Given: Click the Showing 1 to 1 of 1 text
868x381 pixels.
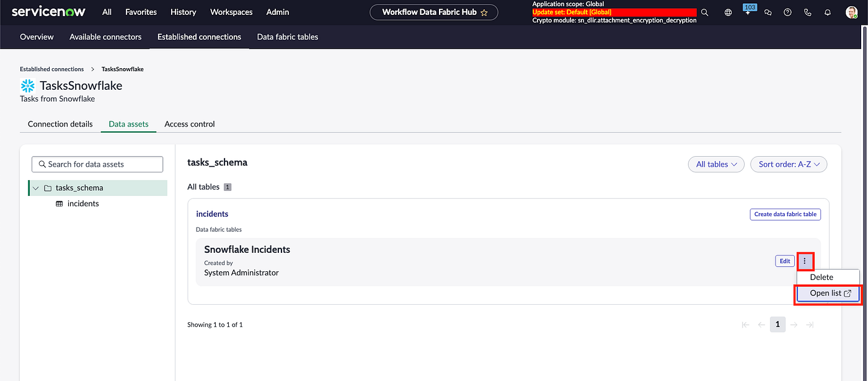Looking at the screenshot, I should tap(215, 325).
